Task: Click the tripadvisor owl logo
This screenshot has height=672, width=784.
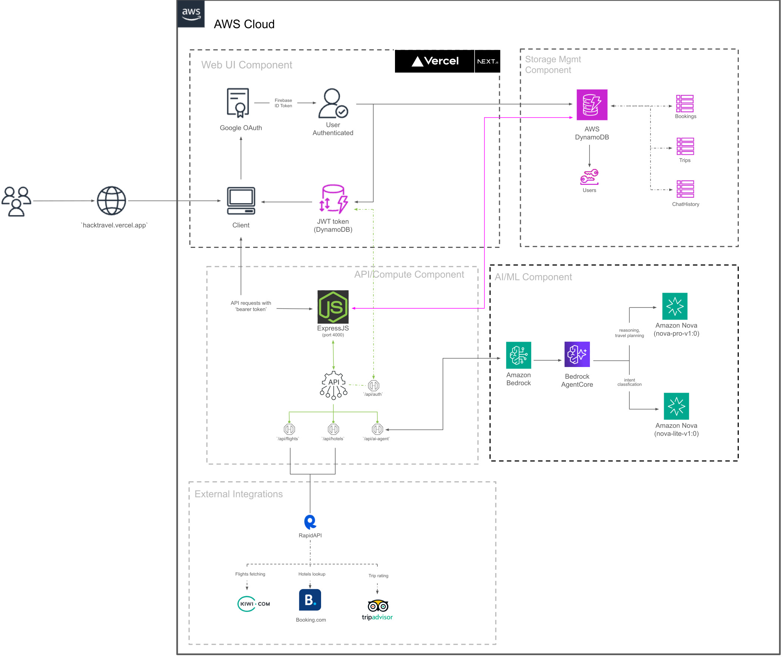Action: [377, 606]
